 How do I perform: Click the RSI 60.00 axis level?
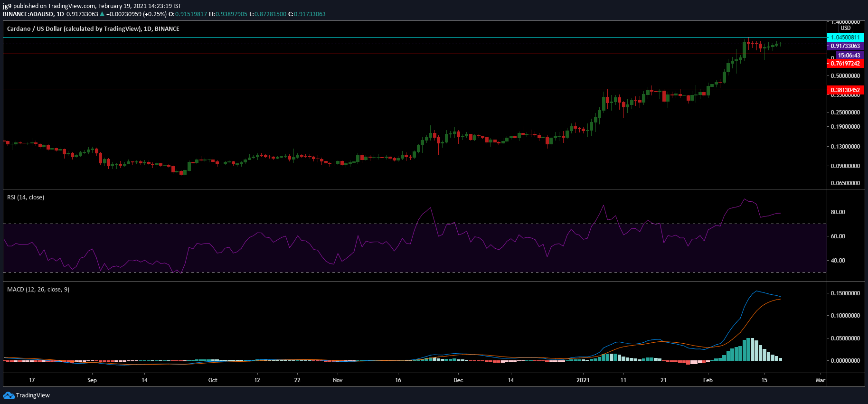pos(838,236)
